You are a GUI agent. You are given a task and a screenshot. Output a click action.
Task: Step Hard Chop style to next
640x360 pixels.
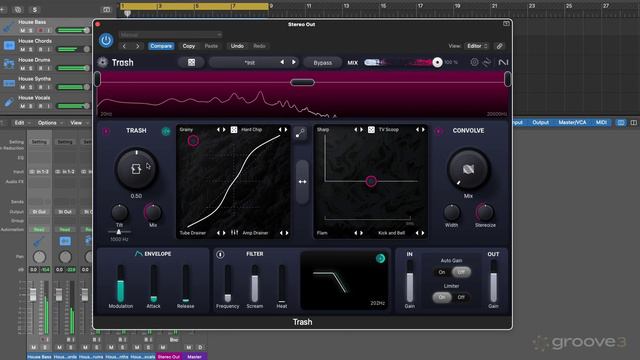[x=286, y=129]
